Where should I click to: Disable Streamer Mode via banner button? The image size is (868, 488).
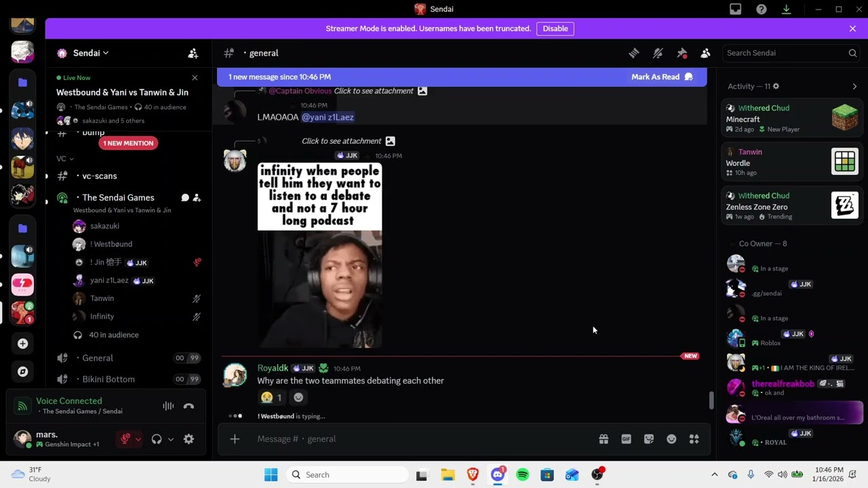(x=555, y=28)
